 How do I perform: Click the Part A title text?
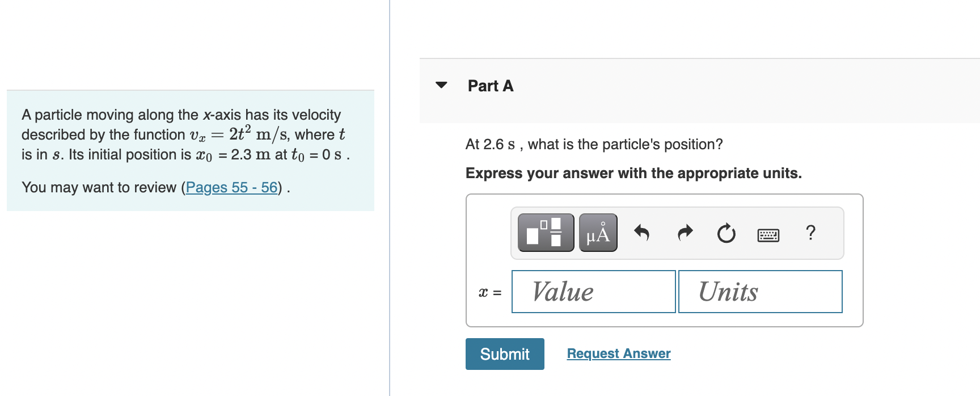coord(490,86)
